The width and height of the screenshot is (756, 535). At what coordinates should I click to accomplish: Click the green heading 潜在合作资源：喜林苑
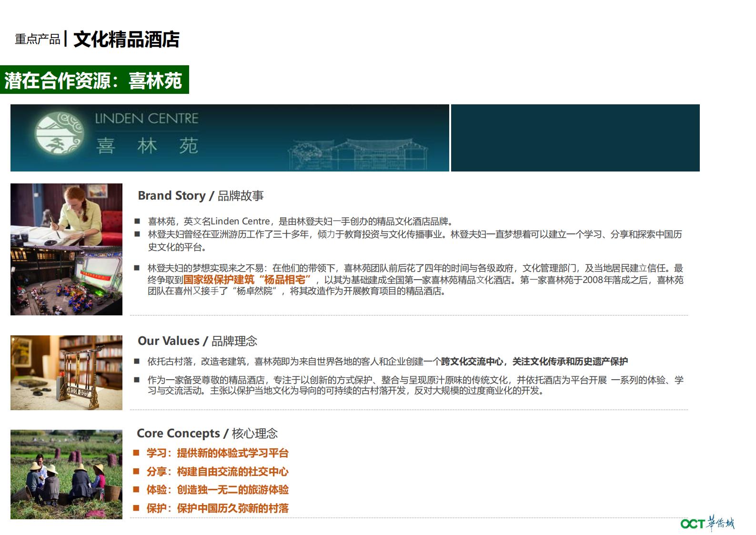[94, 80]
